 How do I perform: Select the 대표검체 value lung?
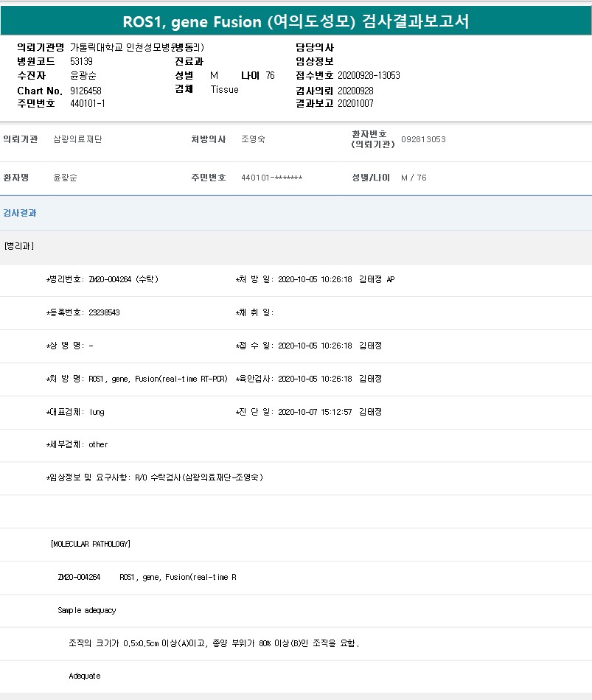click(x=97, y=412)
